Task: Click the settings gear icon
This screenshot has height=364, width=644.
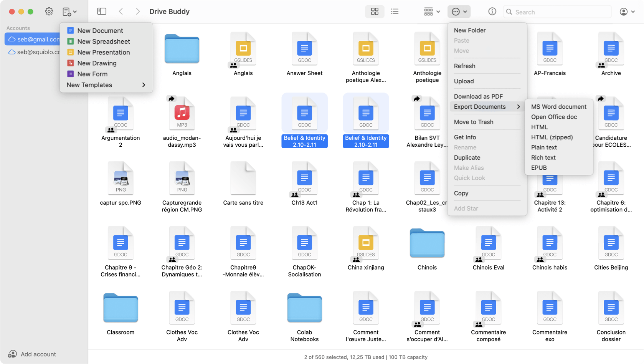Action: tap(49, 12)
